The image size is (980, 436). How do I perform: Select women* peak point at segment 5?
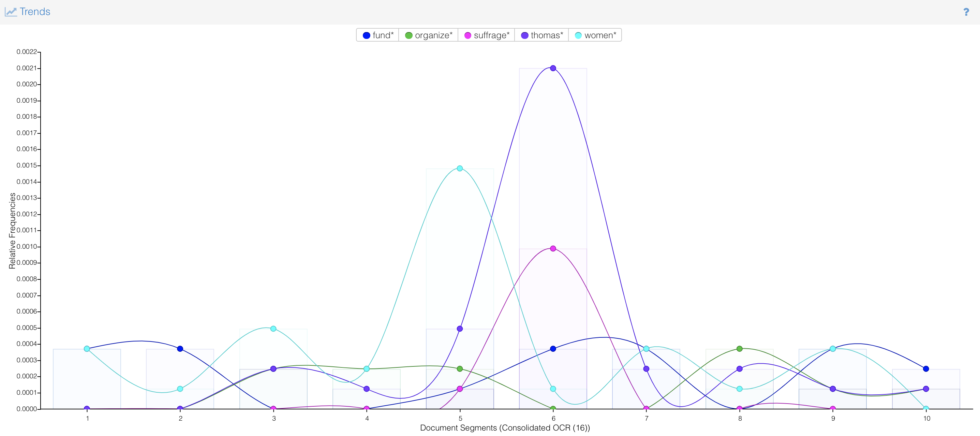click(460, 168)
